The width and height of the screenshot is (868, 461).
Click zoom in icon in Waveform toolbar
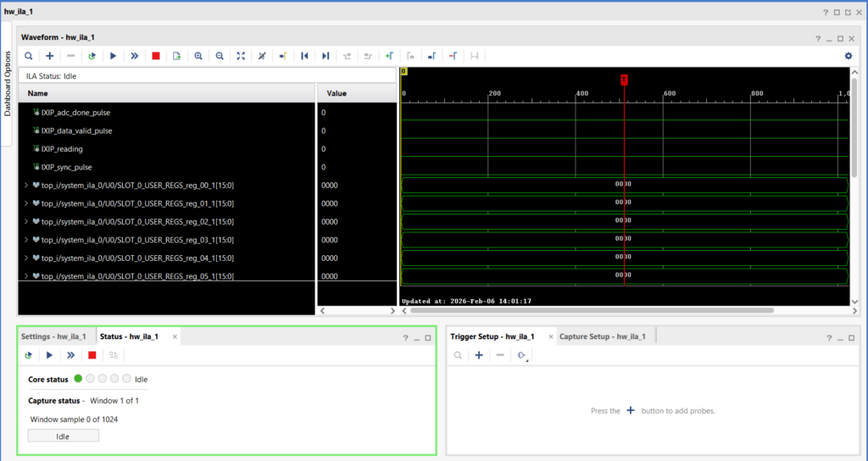(x=198, y=56)
